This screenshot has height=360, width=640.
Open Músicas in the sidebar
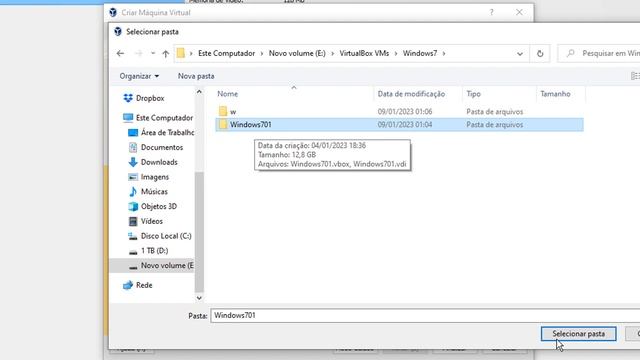[x=154, y=191]
